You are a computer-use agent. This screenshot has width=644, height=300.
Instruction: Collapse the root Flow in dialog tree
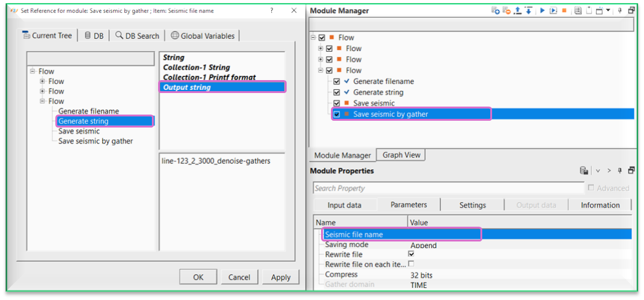(33, 71)
